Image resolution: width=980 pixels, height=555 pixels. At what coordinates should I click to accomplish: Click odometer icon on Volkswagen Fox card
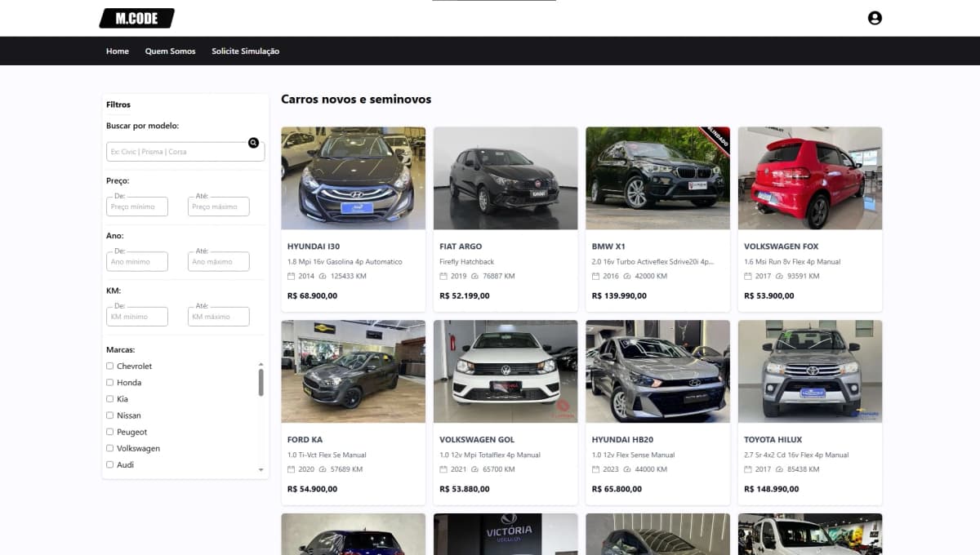(780, 276)
